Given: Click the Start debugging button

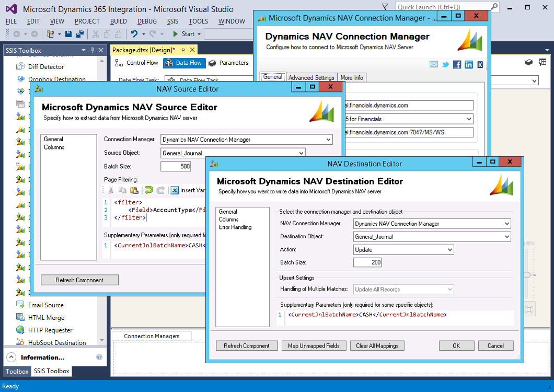Looking at the screenshot, I should (184, 34).
